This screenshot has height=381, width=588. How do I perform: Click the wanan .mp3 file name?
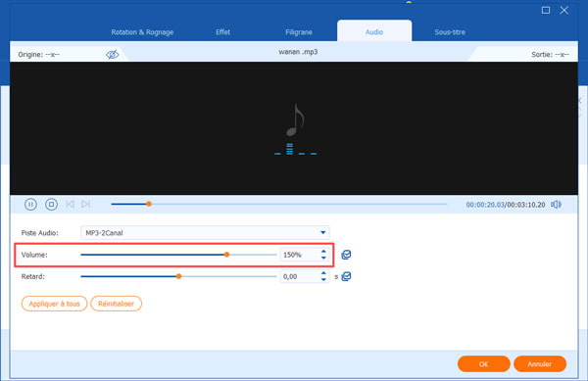pos(298,52)
